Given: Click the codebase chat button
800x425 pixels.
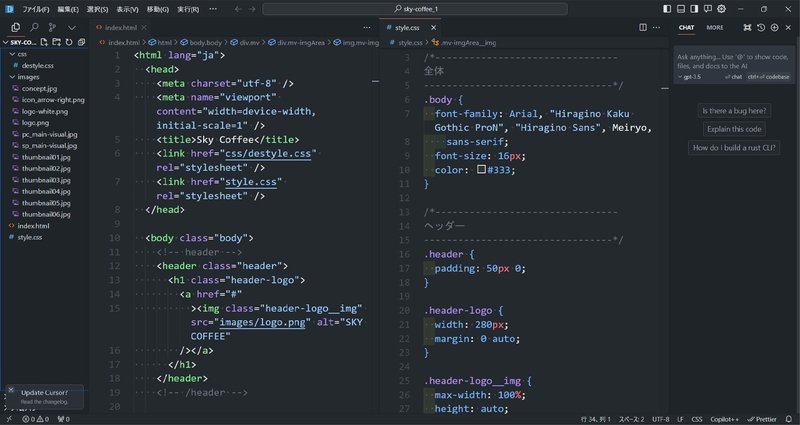Looking at the screenshot, I should coord(768,77).
